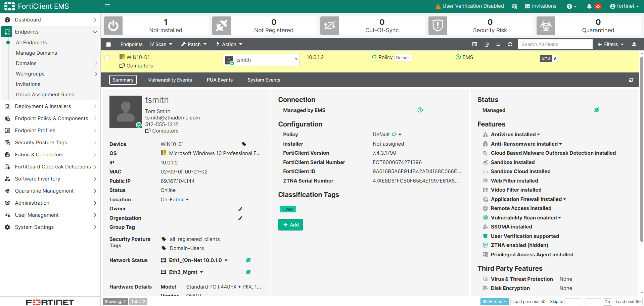The image size is (644, 306).
Task: Select all endpoints with the header checkbox
Action: (108, 44)
